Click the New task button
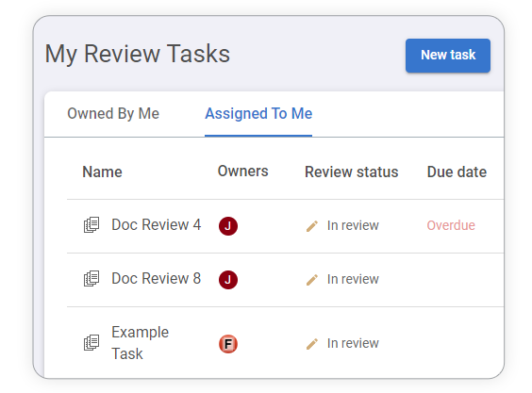The width and height of the screenshot is (532, 393). click(x=447, y=56)
